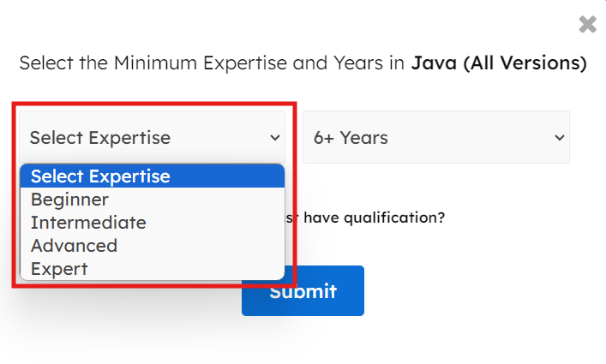Screen dimensions: 606x364
Task: Click the chevron arrow of the expertise dropdown
Action: tap(275, 137)
